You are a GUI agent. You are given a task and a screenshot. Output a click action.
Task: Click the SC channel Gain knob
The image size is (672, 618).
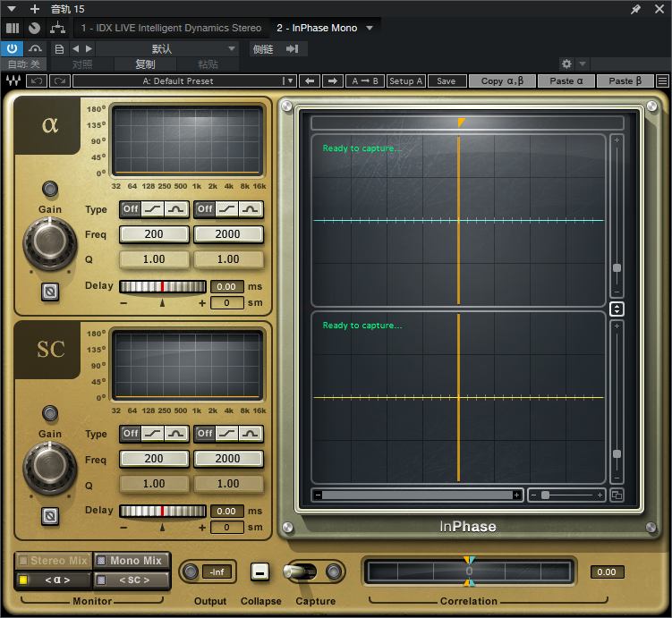tap(50, 468)
